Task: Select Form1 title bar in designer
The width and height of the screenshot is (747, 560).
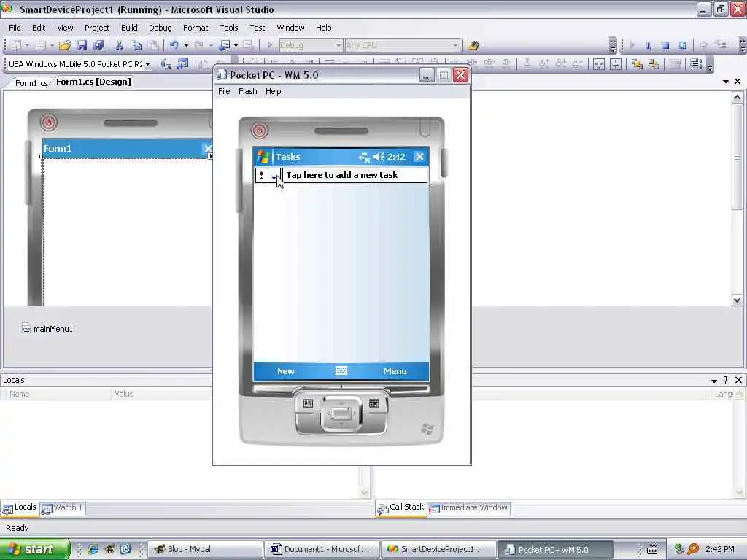Action: (127, 148)
